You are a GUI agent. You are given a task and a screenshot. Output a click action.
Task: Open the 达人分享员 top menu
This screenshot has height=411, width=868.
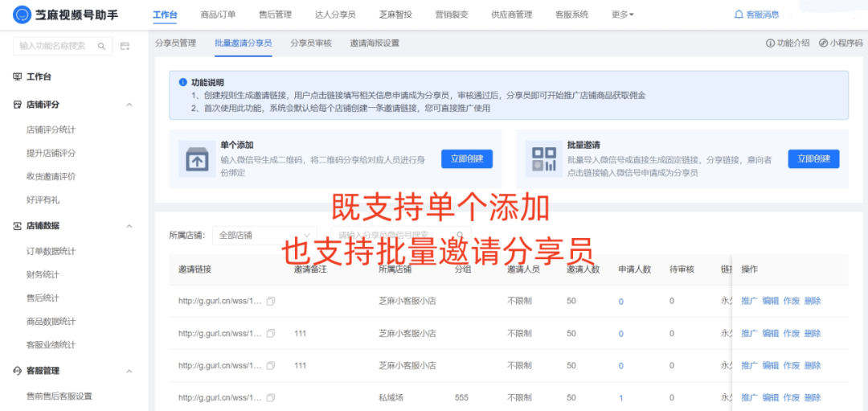pyautogui.click(x=337, y=14)
